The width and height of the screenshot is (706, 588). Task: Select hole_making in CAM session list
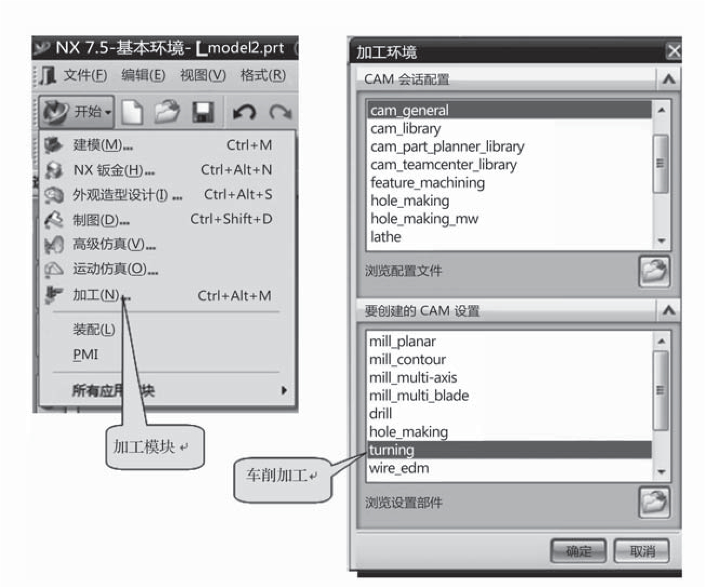(509, 201)
